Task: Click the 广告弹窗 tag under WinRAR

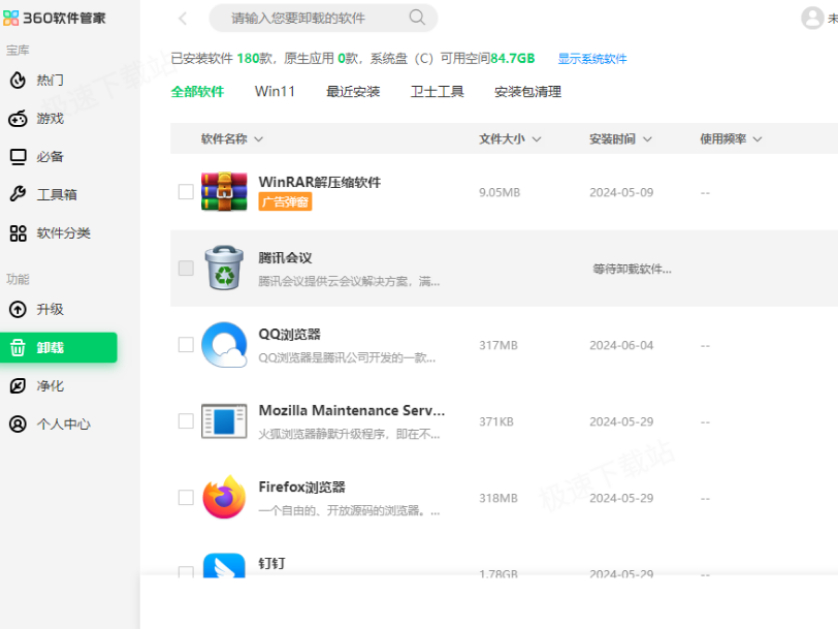Action: 285,202
